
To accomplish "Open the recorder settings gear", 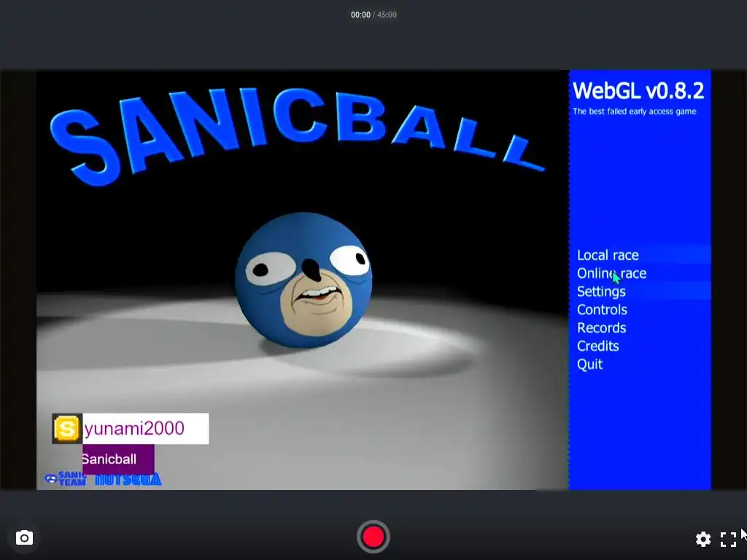I will tap(703, 539).
